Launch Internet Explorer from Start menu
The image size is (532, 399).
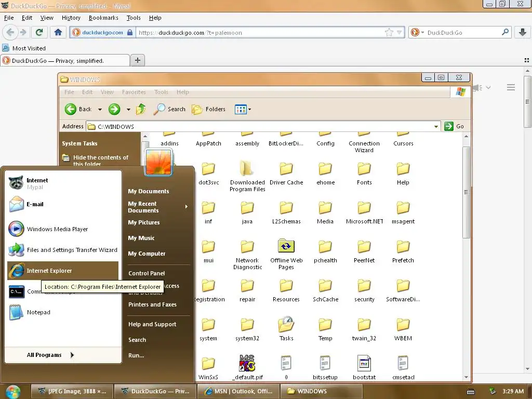63,270
